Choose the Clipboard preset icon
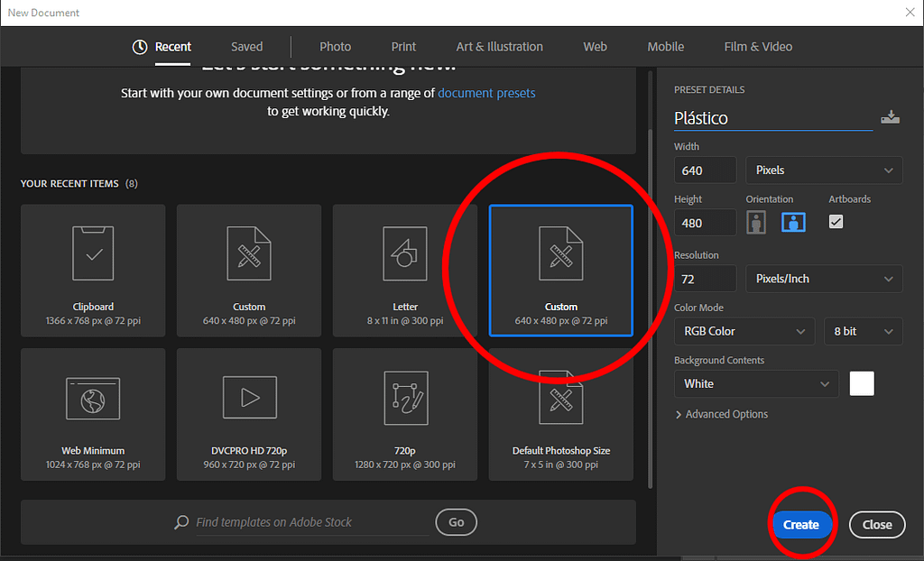This screenshot has height=561, width=924. click(x=93, y=253)
